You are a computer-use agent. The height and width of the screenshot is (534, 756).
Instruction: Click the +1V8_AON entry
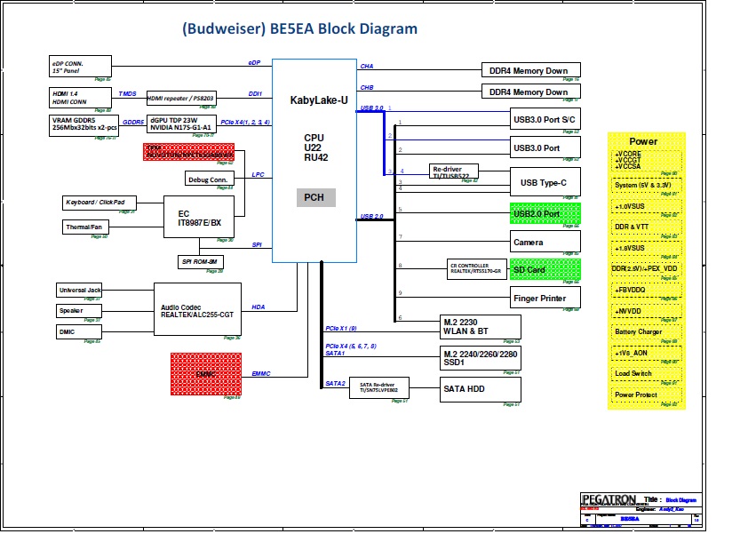pos(647,353)
